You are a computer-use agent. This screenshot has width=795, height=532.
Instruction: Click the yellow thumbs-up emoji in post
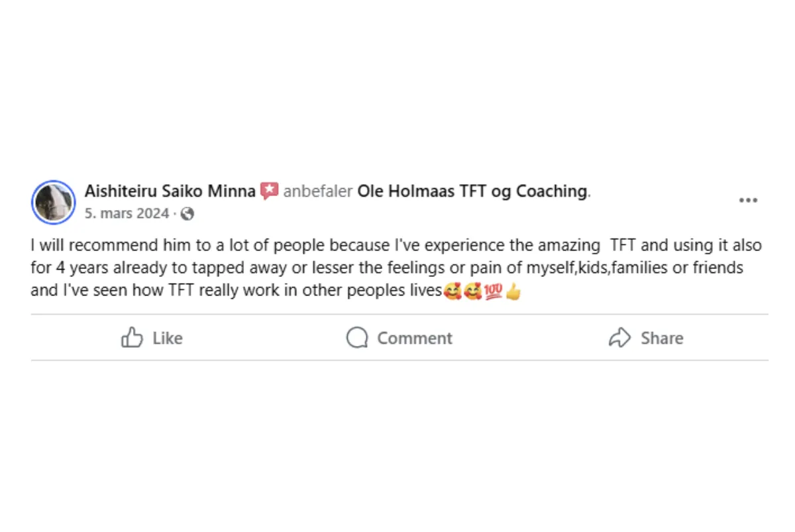coord(513,292)
